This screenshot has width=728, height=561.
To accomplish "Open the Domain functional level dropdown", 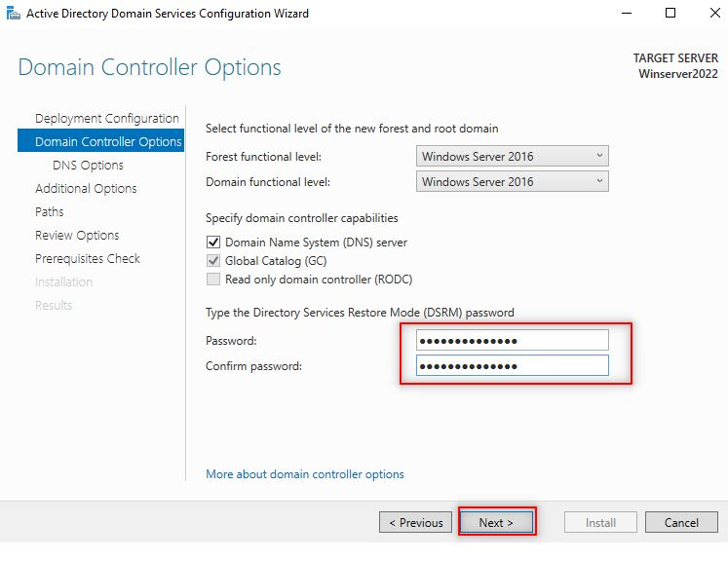I will (512, 182).
